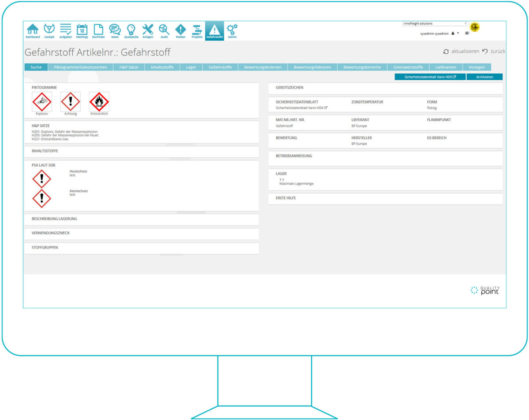This screenshot has height=420, width=529.
Task: Open the Meetings calendar icon
Action: [82, 30]
